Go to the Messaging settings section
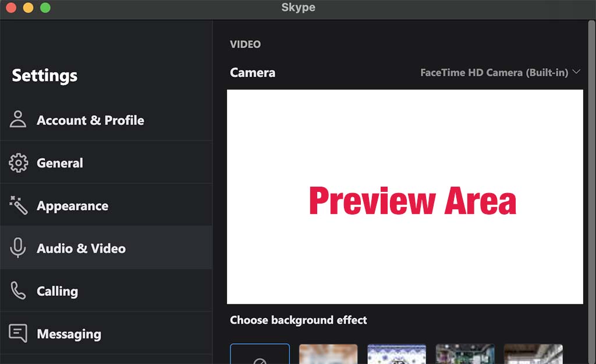596x364 pixels. pyautogui.click(x=106, y=333)
